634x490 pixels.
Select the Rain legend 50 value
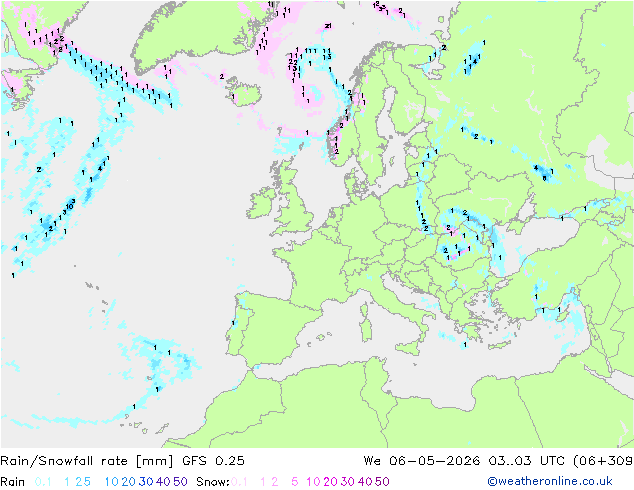[x=180, y=482]
